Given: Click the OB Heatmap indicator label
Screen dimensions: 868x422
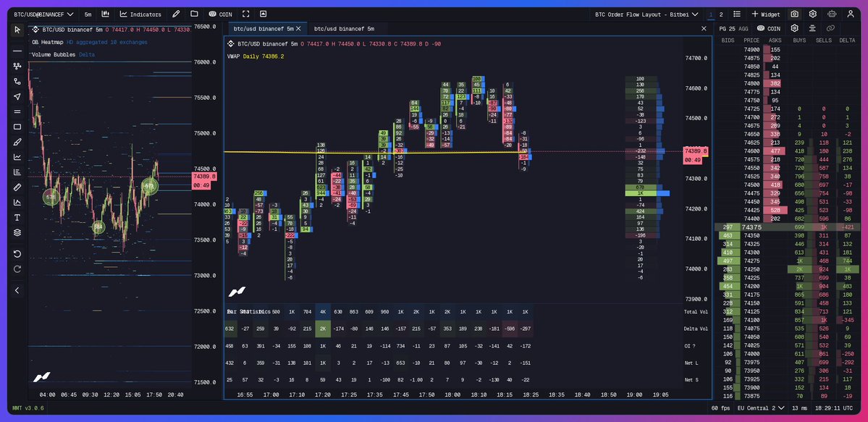Looking at the screenshot, I should (47, 42).
